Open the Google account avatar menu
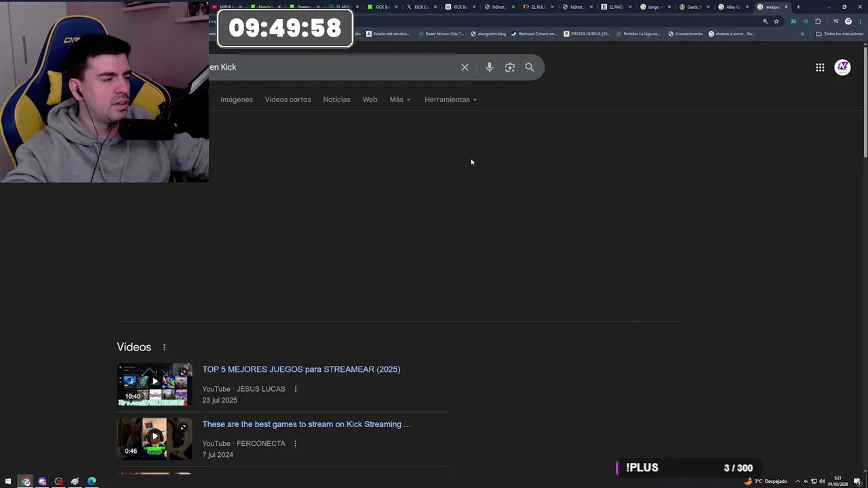868x488 pixels. point(842,67)
